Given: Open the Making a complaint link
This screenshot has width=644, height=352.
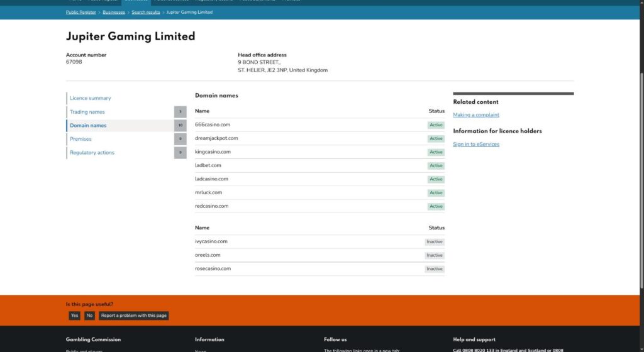Looking at the screenshot, I should tap(476, 115).
